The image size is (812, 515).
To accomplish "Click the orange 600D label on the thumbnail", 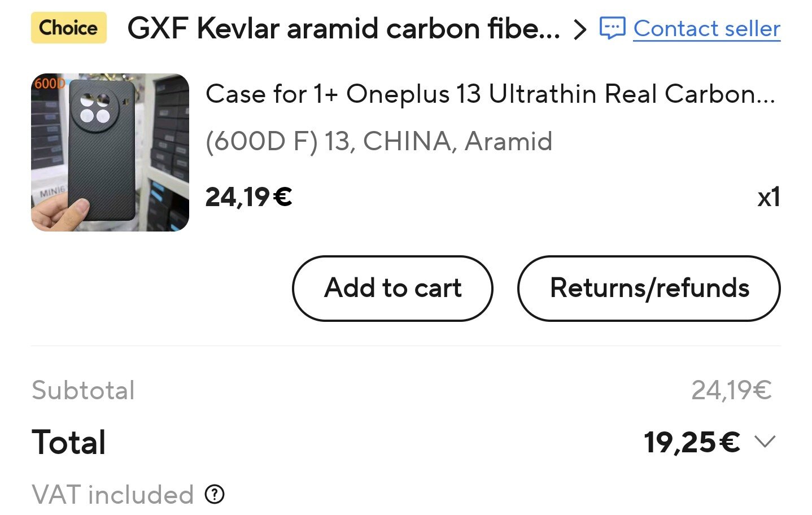I will coord(49,84).
